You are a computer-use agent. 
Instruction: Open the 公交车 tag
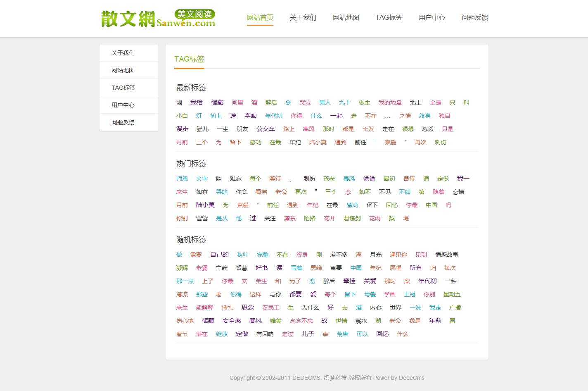point(266,129)
